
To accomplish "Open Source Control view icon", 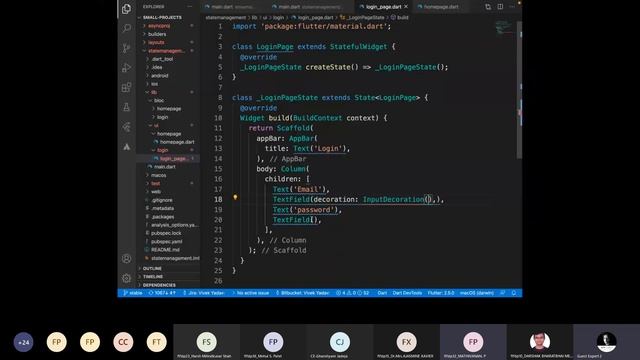I will [127, 48].
